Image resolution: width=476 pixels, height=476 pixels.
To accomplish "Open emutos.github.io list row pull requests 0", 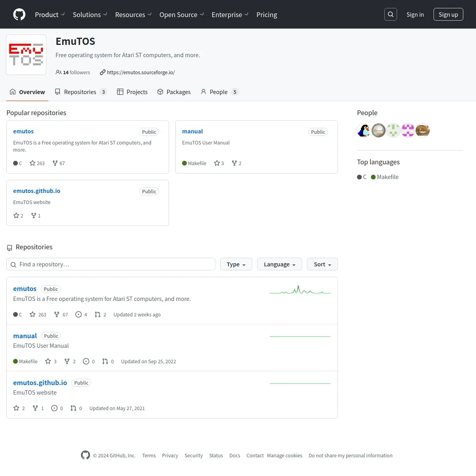I will tap(76, 408).
